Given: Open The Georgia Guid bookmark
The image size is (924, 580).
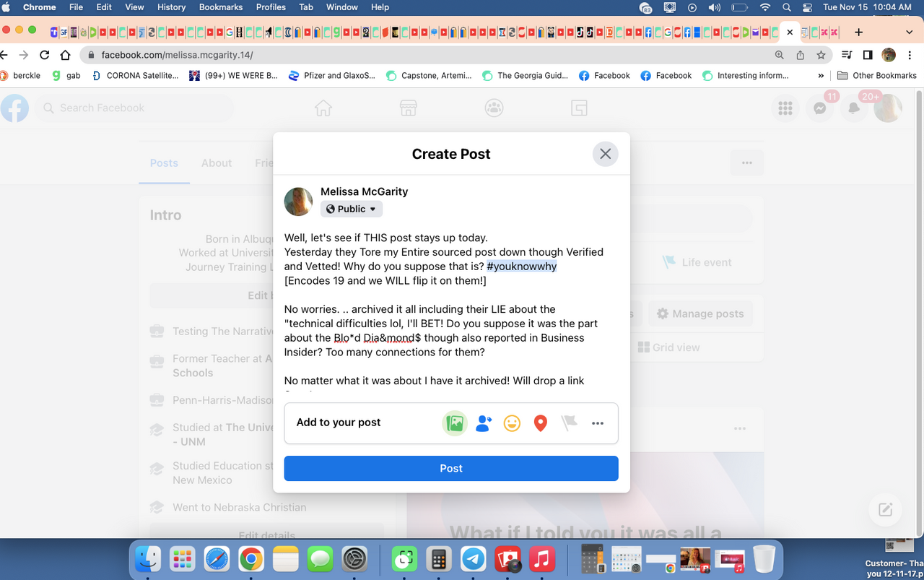Looking at the screenshot, I should (x=525, y=75).
